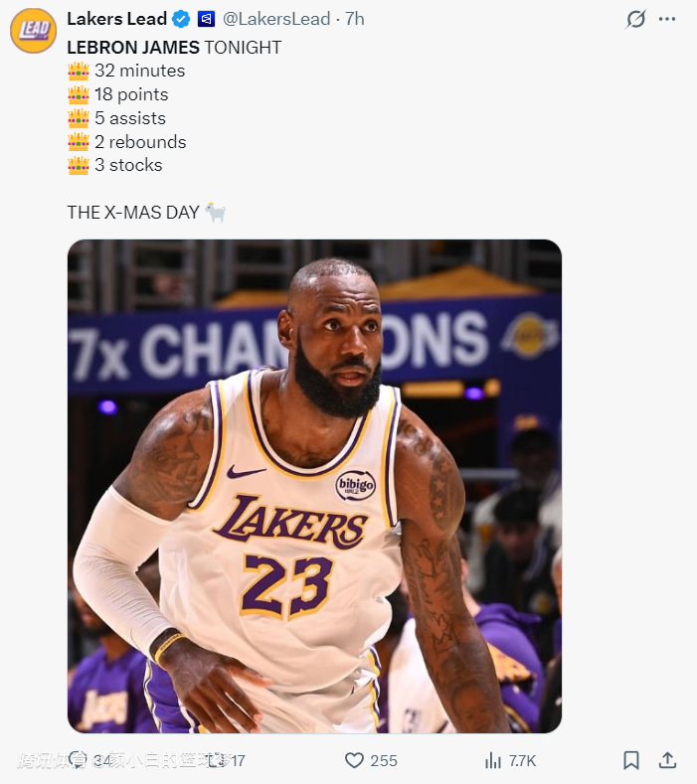Open the Lakers Lead display name link
Image resolution: width=697 pixels, height=784 pixels.
coord(116,19)
